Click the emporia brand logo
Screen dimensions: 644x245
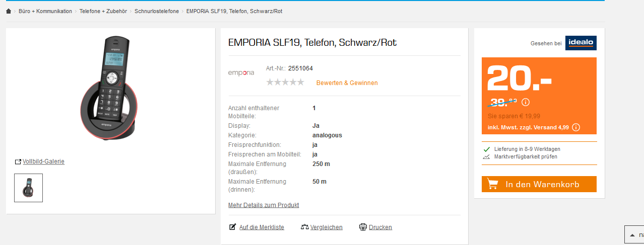(241, 73)
